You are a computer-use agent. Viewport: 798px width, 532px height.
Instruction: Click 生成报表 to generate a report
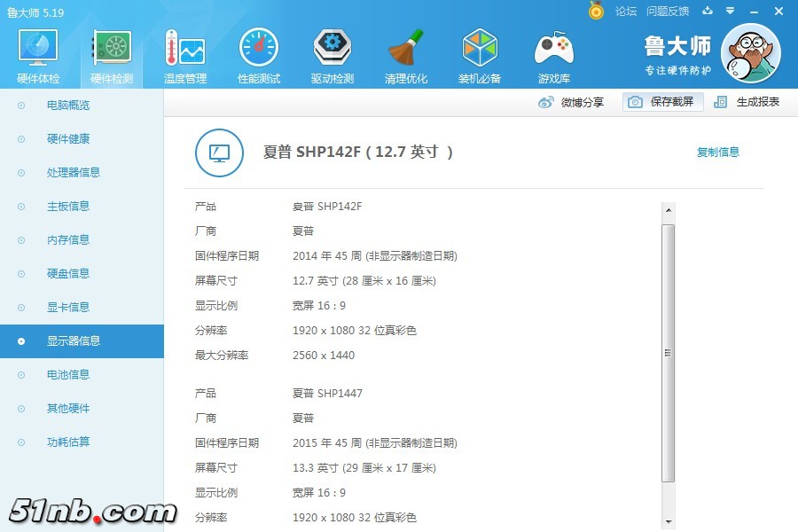click(x=747, y=102)
